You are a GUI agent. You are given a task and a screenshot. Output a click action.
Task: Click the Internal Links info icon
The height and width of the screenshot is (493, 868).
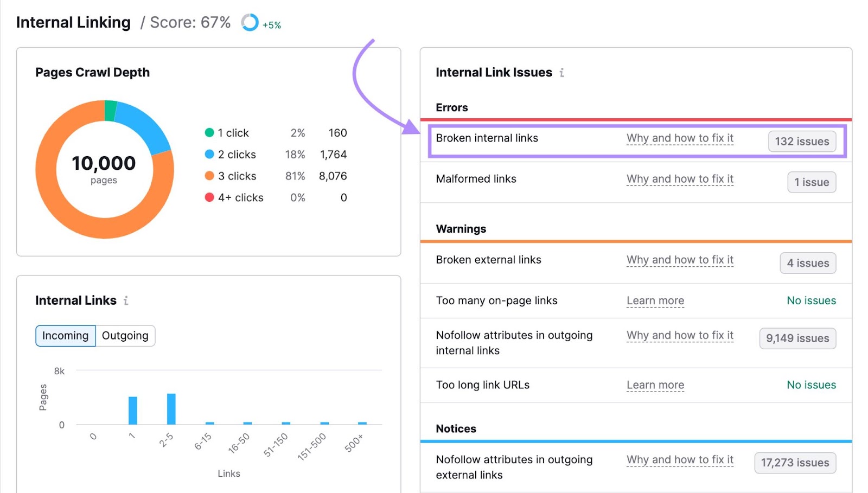126,300
